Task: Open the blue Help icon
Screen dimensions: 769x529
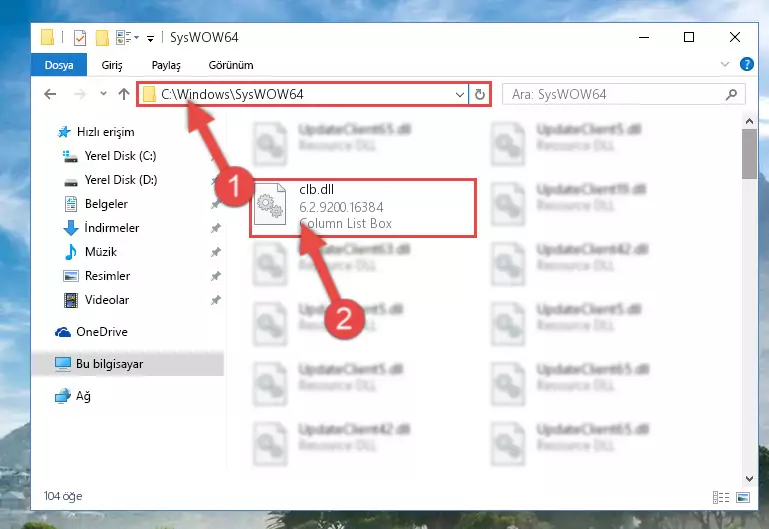Action: [x=746, y=64]
